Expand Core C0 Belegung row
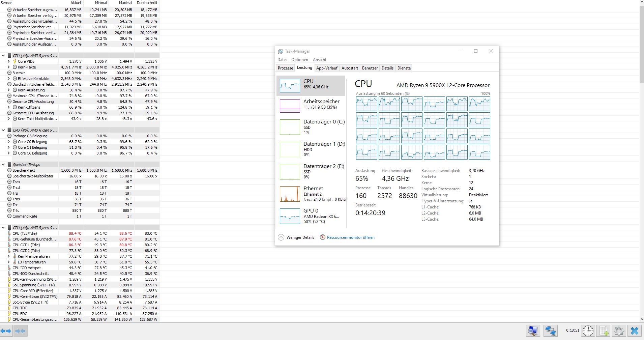Viewport: 644px width, 340px height. (8, 142)
